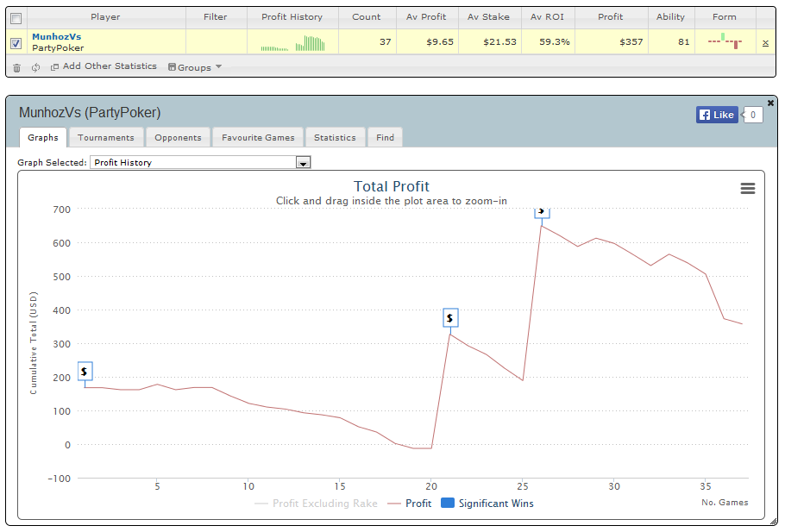
Task: Sort by the Av ROI column header
Action: click(x=547, y=17)
